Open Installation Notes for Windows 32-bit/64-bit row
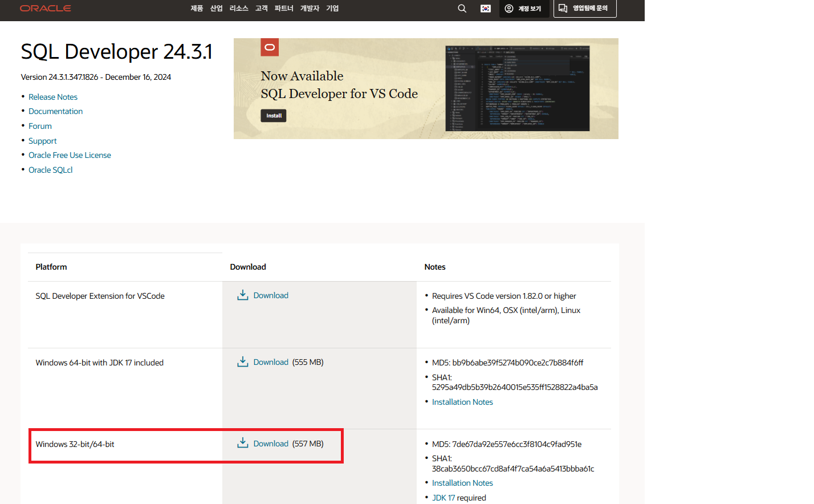 click(462, 483)
